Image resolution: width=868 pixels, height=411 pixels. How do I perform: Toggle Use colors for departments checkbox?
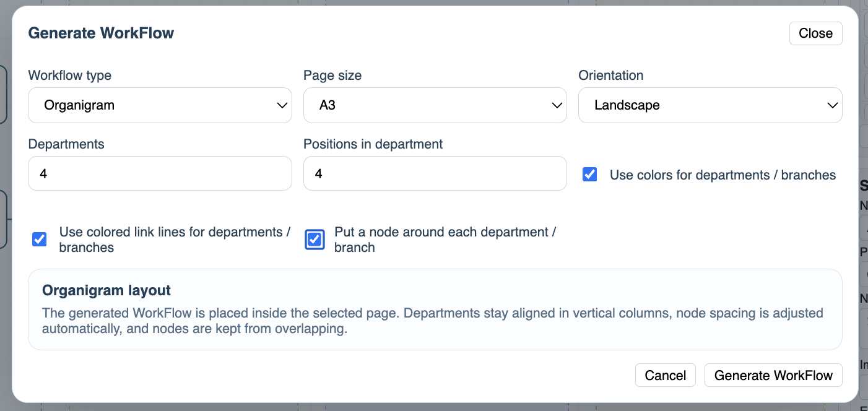click(x=590, y=175)
